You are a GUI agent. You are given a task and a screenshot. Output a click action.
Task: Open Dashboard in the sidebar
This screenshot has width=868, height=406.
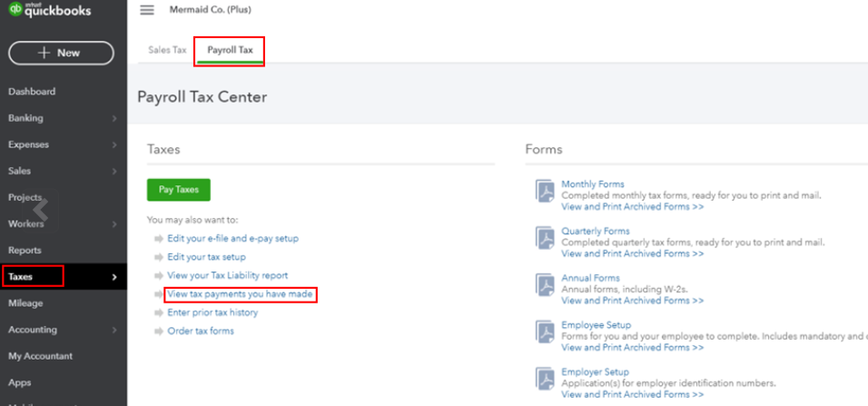point(32,92)
